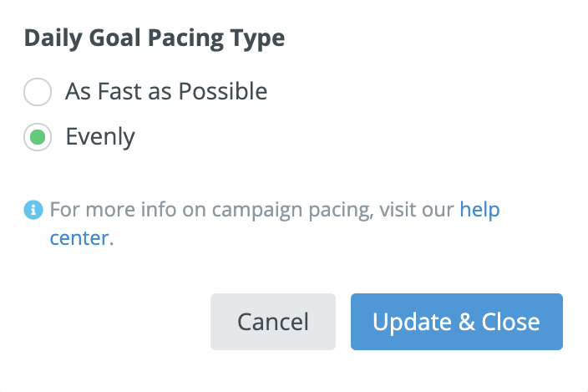Click the "As Fast as Possible" label text

(166, 92)
